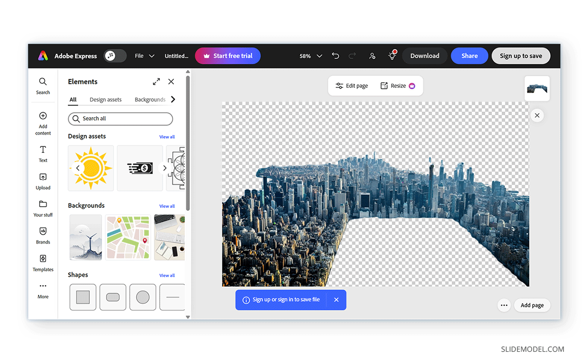Click the Adobe Express logo
The width and height of the screenshot is (588, 364).
[43, 56]
